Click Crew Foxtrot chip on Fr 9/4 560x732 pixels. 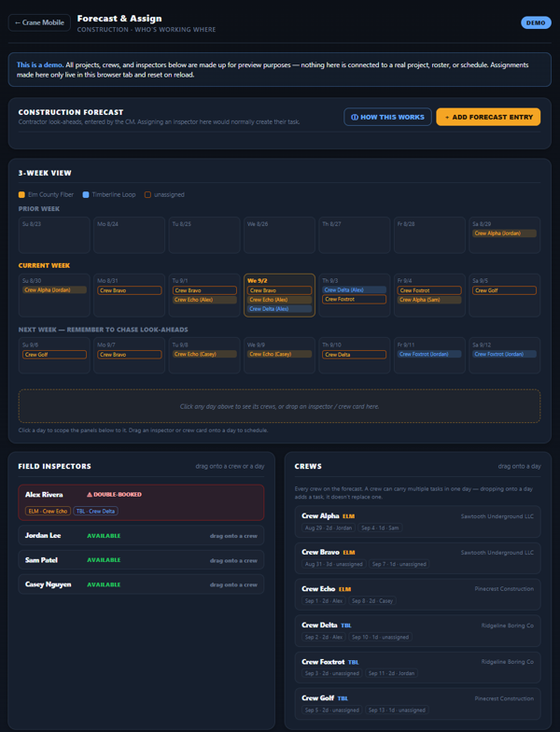429,290
